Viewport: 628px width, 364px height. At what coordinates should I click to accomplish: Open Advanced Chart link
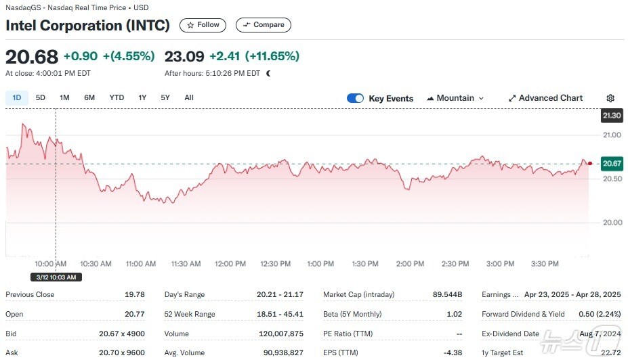[550, 98]
